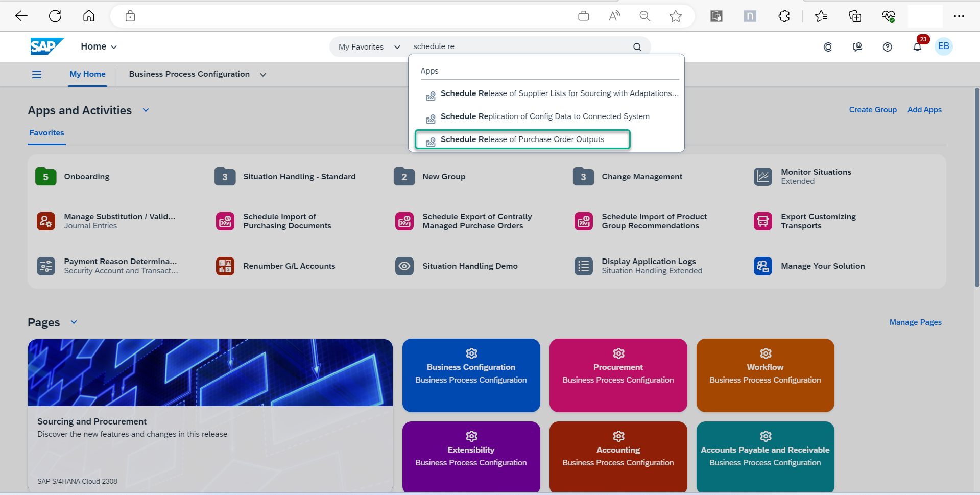The height and width of the screenshot is (495, 980).
Task: Open the Joule copilot icon in header
Action: pos(828,47)
